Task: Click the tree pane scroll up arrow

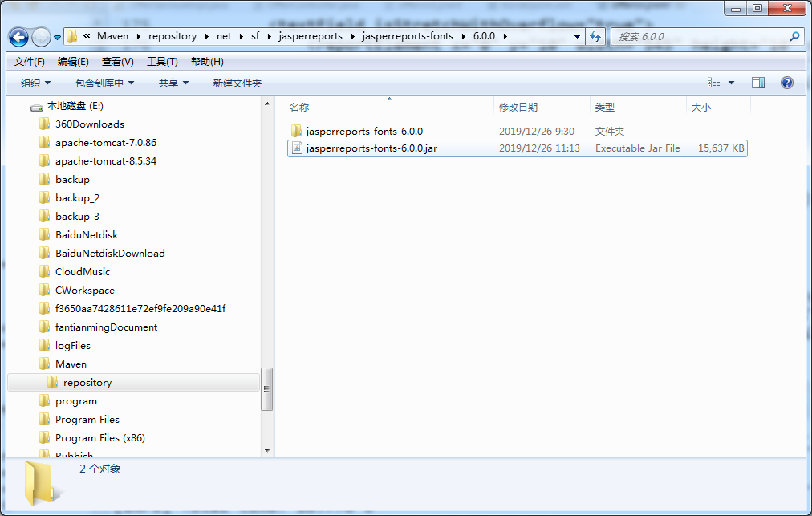Action: (267, 104)
